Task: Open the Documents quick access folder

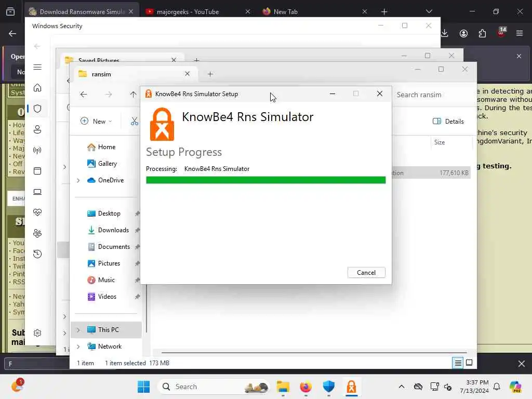Action: tap(108, 247)
